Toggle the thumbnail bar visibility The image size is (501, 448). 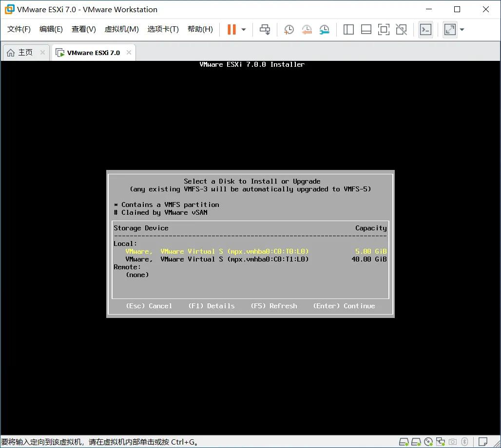(366, 29)
